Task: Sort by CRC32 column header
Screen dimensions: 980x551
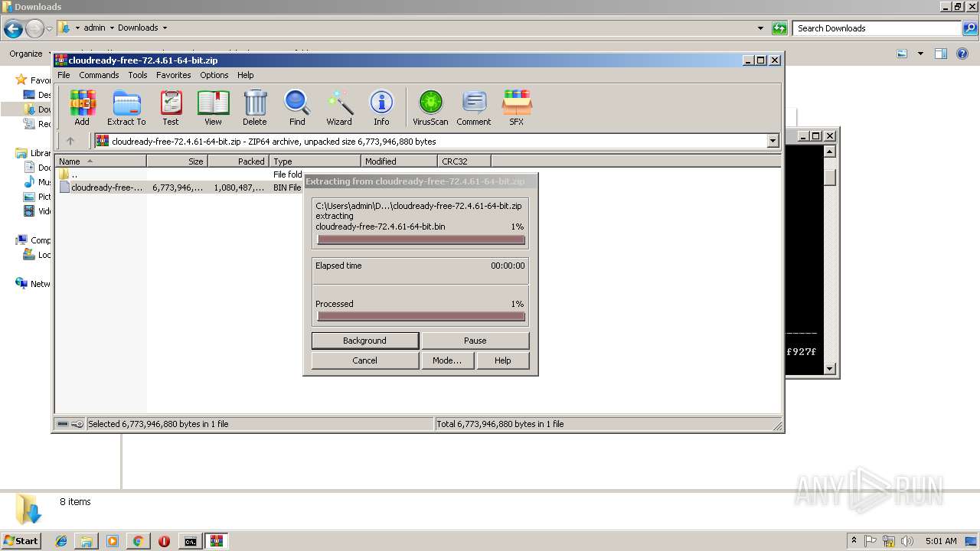Action: tap(465, 161)
